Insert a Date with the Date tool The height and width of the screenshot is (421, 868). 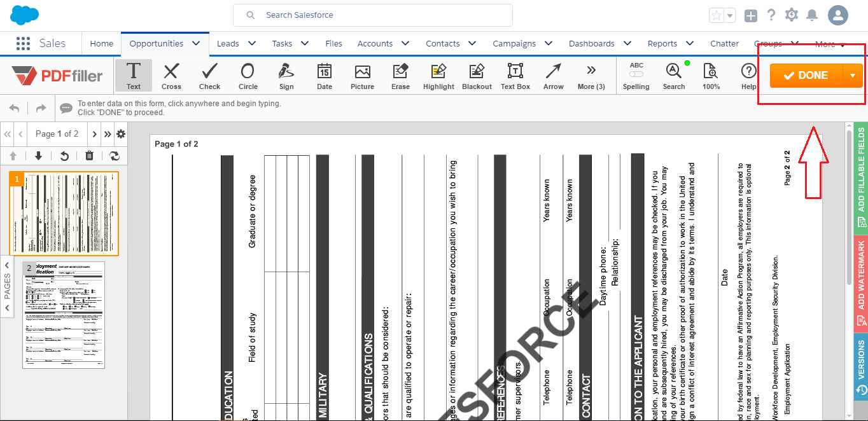(x=325, y=75)
